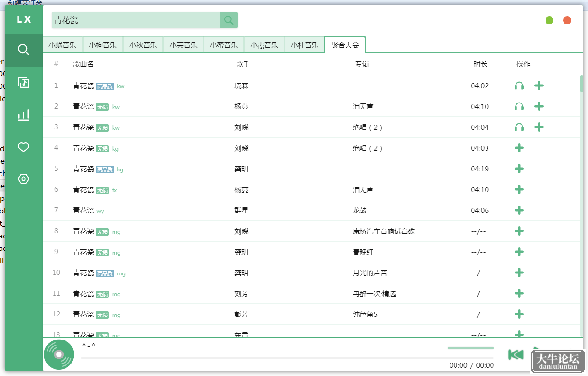Click the album disc cover in player
588x376 pixels.
(59, 355)
